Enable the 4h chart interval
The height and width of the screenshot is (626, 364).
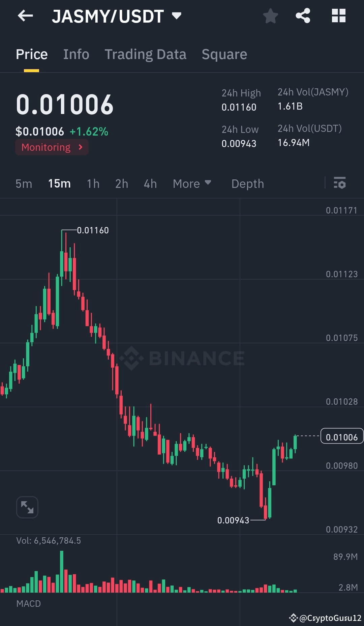(150, 183)
